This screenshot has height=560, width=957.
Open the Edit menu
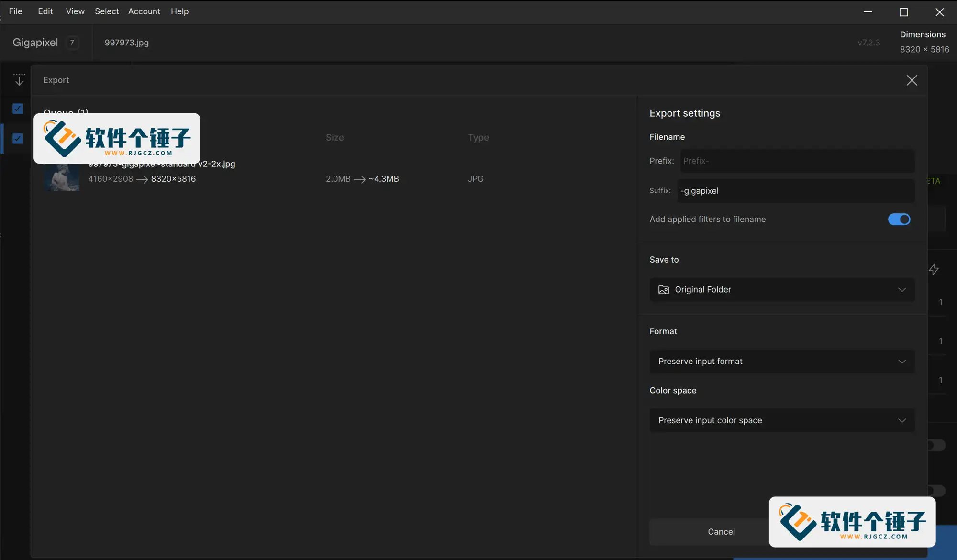(x=45, y=11)
